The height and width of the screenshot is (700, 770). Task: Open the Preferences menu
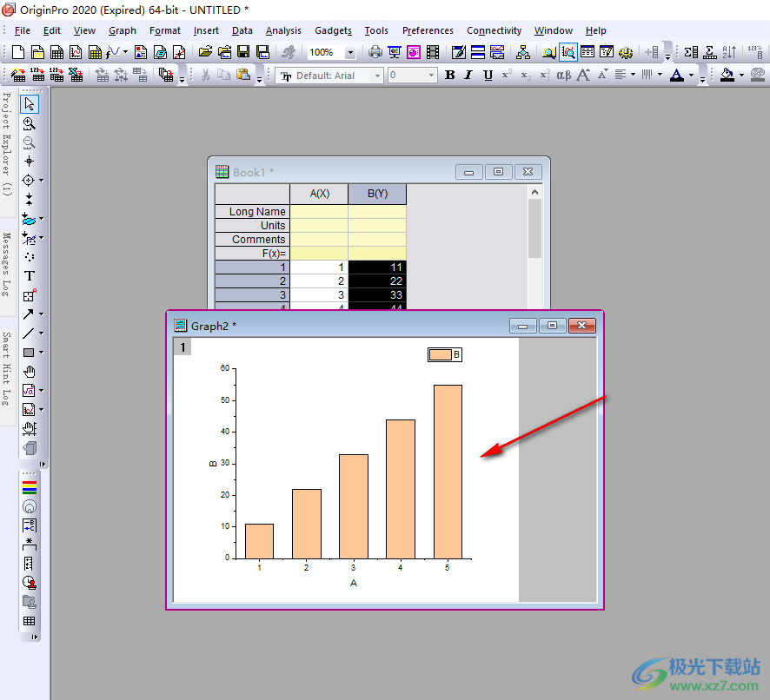[x=428, y=30]
